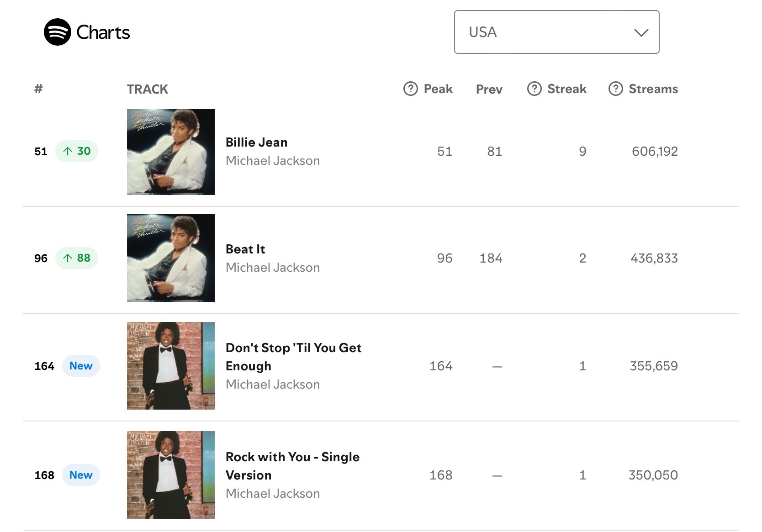Click the Rock with You album cover

click(x=171, y=475)
